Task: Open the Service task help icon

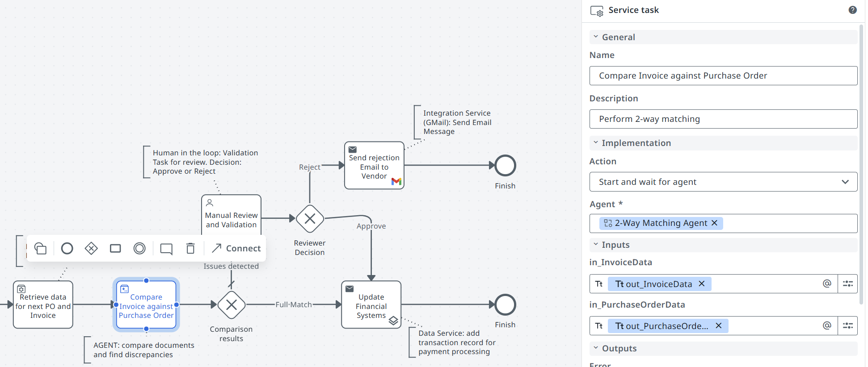Action: point(852,10)
